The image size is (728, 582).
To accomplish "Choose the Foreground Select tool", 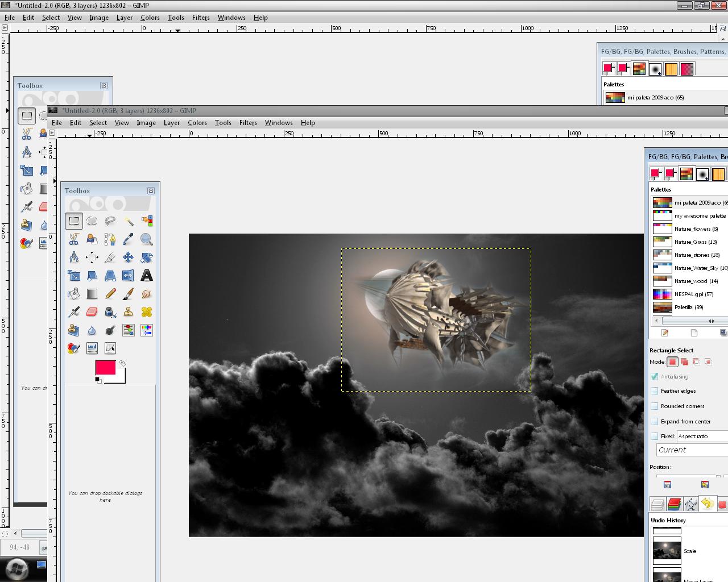I will [92, 239].
